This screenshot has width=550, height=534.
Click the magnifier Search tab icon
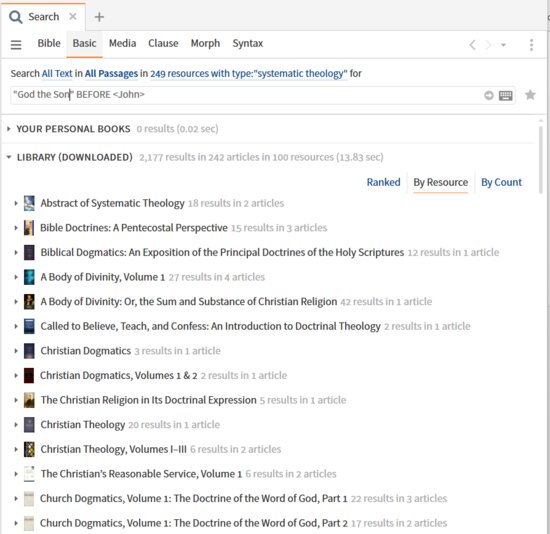point(15,17)
